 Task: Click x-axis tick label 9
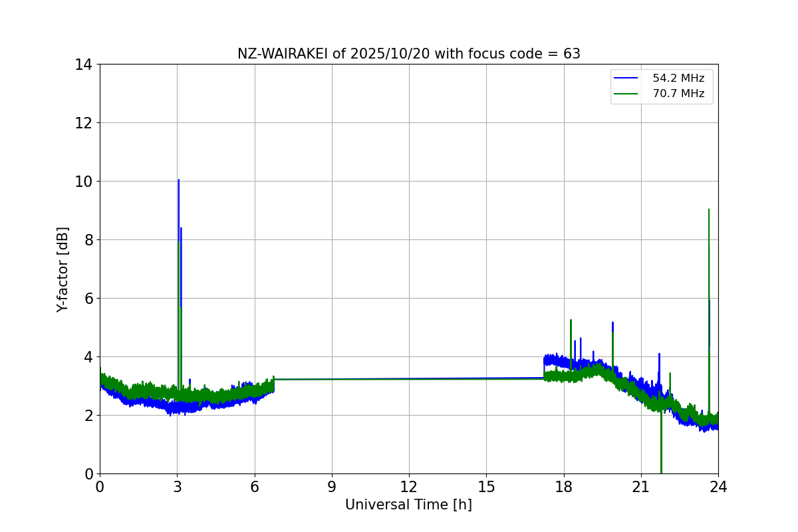(x=332, y=487)
